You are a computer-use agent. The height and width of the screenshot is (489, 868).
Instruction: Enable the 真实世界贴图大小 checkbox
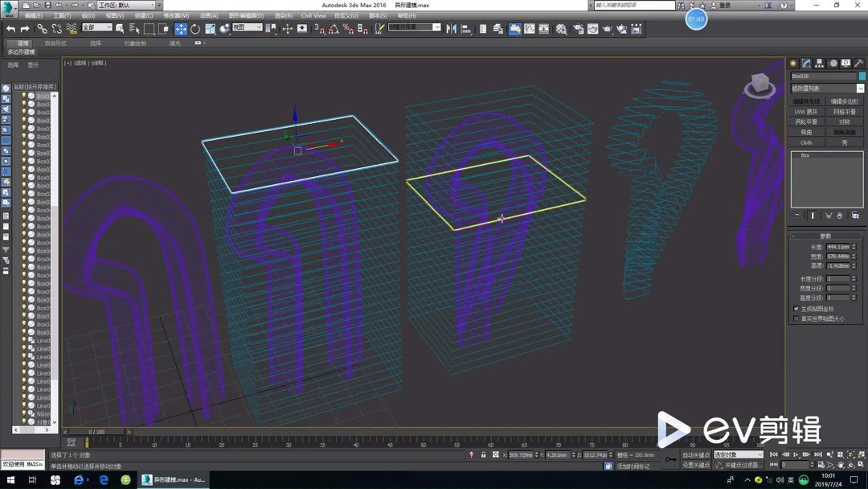coord(796,318)
